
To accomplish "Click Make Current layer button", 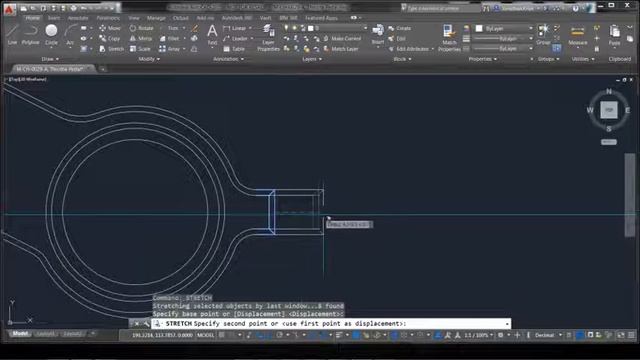I will 342,38.
